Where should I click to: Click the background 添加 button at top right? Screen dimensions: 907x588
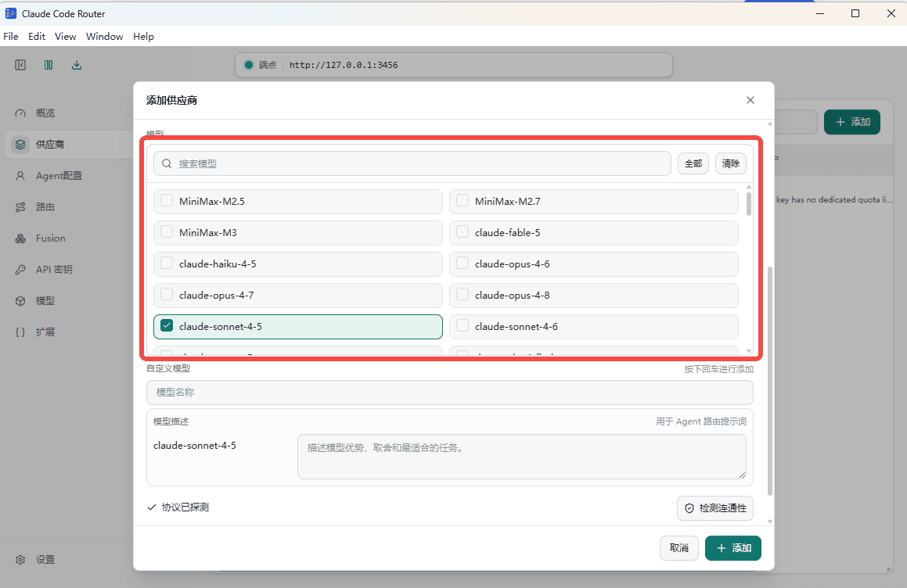pos(852,122)
